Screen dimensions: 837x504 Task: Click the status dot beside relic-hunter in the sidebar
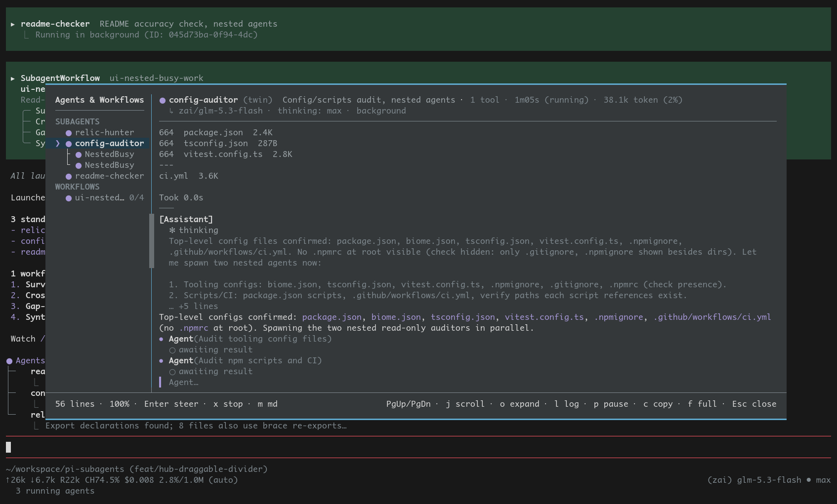point(69,133)
